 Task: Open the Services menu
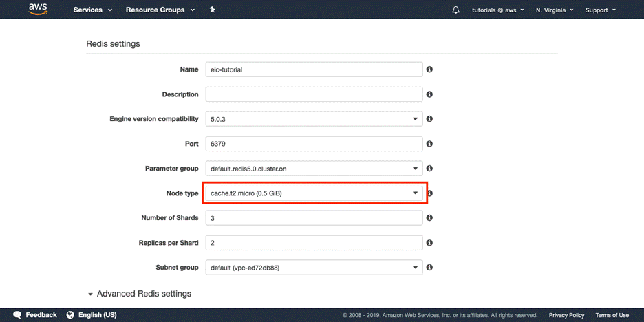(x=92, y=10)
